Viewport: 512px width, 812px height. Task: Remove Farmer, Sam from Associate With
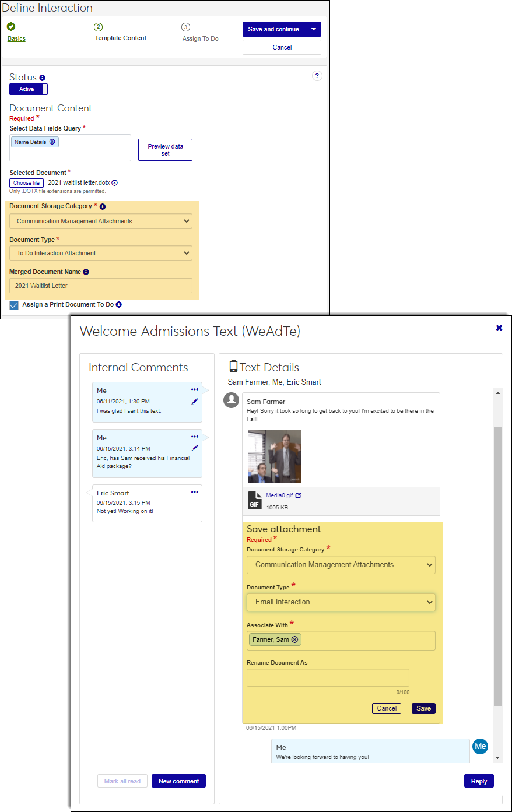(x=295, y=639)
